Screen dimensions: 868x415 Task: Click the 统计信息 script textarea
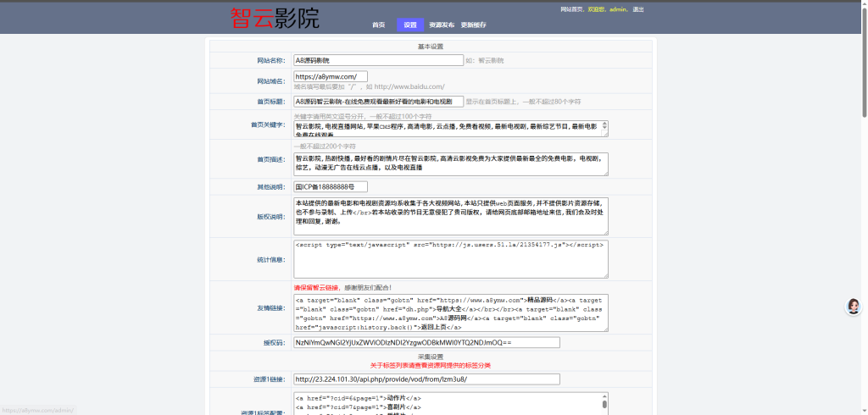click(x=451, y=259)
